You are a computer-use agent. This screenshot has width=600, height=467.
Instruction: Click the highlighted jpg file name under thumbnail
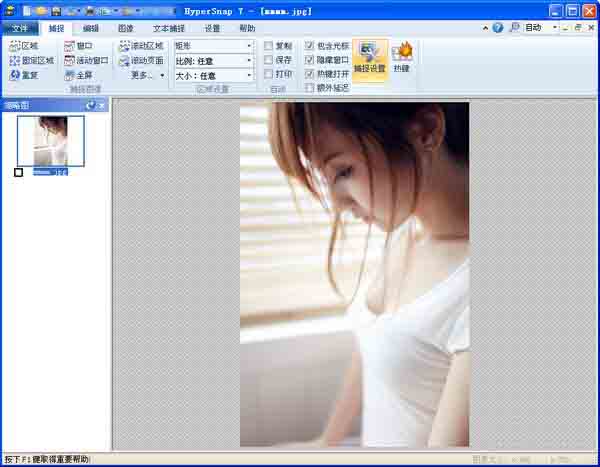tap(50, 172)
